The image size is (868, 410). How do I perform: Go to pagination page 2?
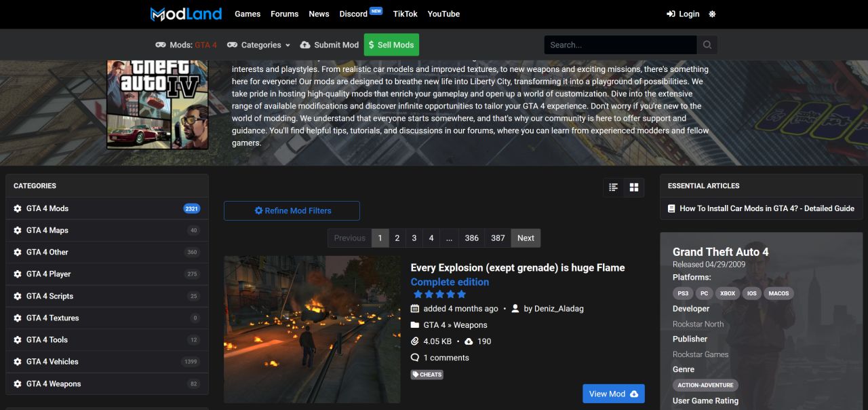click(397, 238)
